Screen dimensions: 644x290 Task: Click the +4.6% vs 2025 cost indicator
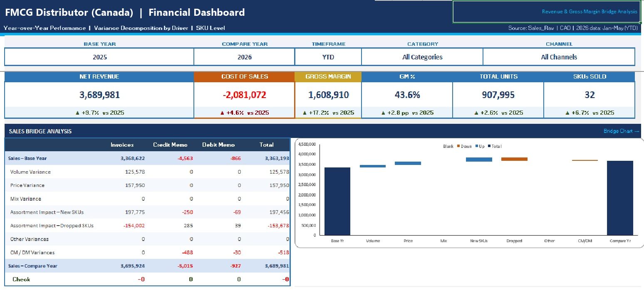[244, 113]
